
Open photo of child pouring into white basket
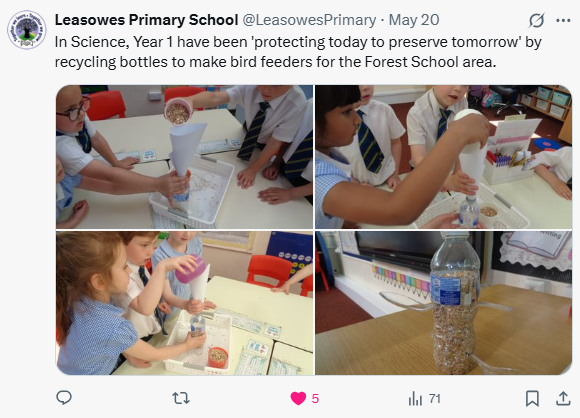(x=444, y=157)
